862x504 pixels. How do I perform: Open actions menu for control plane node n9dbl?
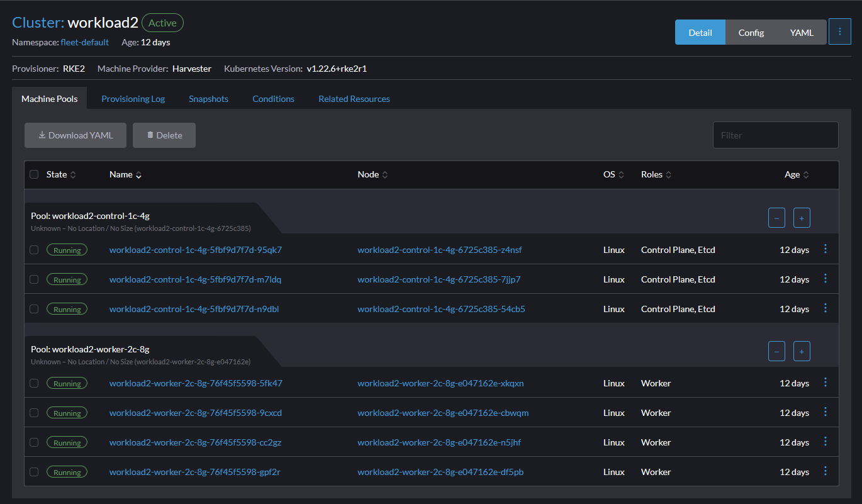826,308
